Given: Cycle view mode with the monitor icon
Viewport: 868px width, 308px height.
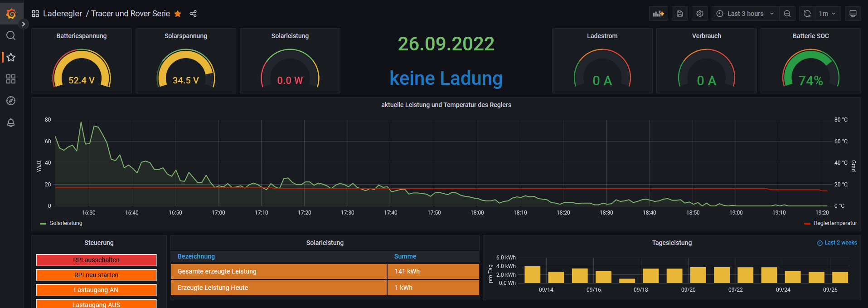Looking at the screenshot, I should 853,14.
